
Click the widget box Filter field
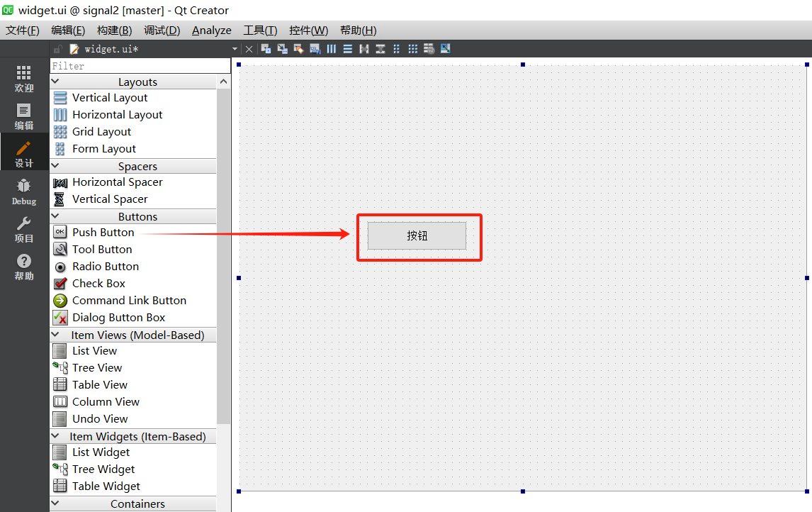140,66
